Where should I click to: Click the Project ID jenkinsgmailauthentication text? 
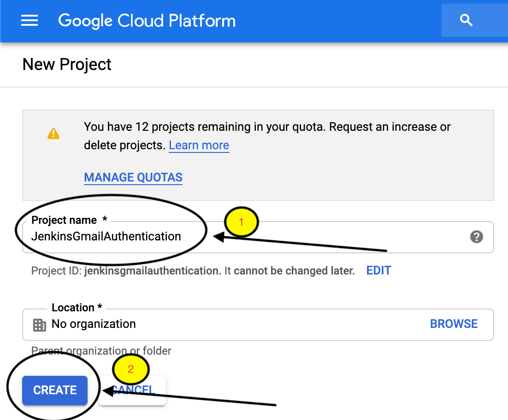[152, 271]
